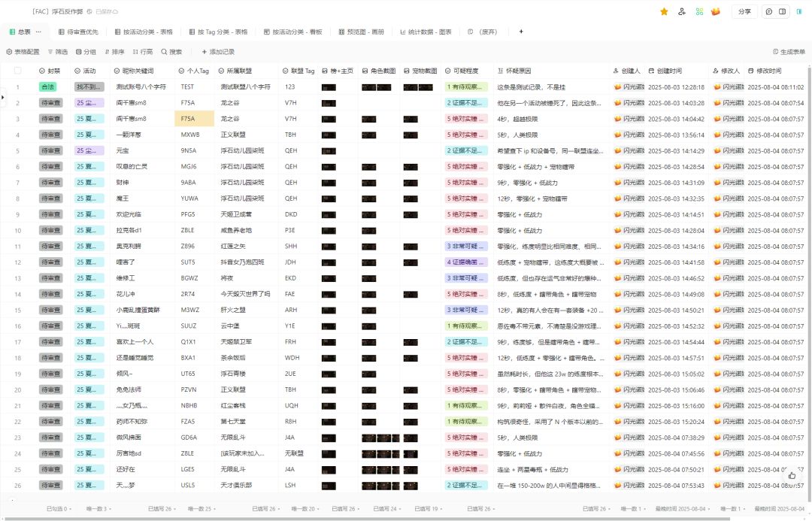
Task: Switch to the (废弃) tab
Action: (483, 32)
